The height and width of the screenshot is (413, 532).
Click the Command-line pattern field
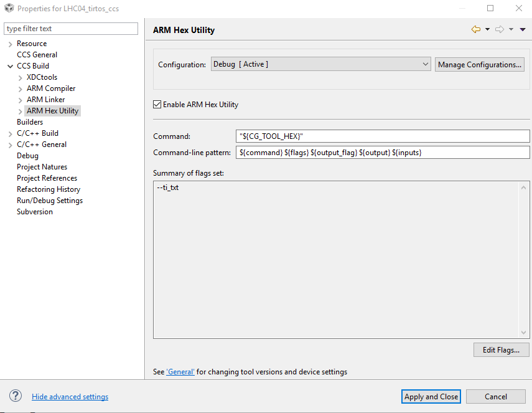(383, 153)
